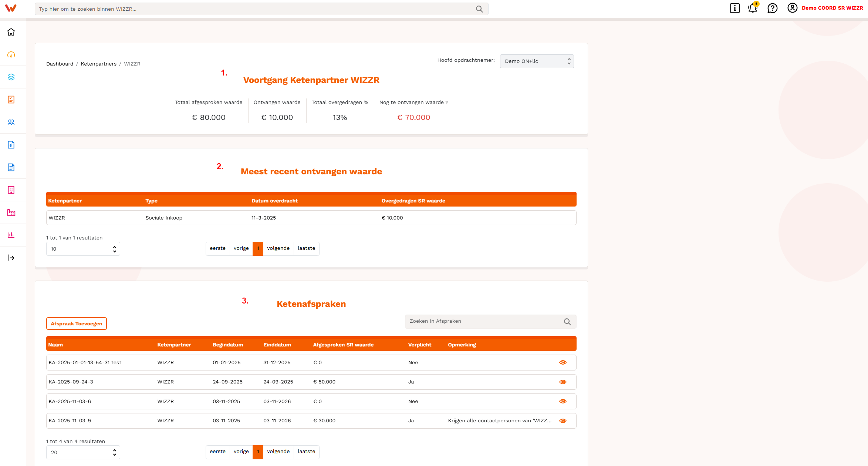The height and width of the screenshot is (466, 868).
Task: Click the Sociale Inkoop cell
Action: [x=164, y=218]
